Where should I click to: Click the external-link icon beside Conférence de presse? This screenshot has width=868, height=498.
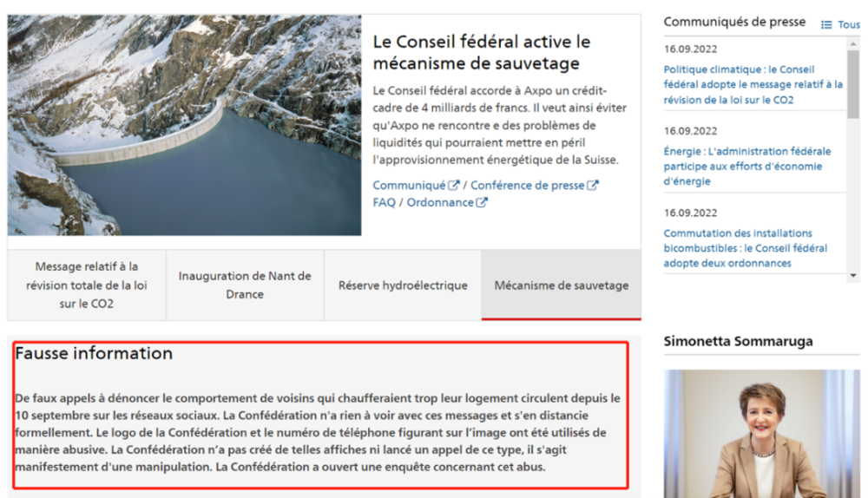[592, 186]
